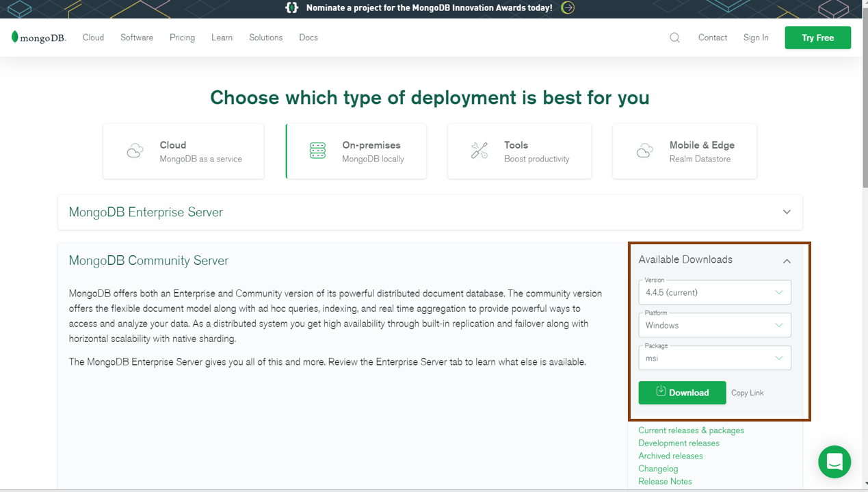Image resolution: width=868 pixels, height=492 pixels.
Task: Click the Try Free button
Action: [817, 38]
